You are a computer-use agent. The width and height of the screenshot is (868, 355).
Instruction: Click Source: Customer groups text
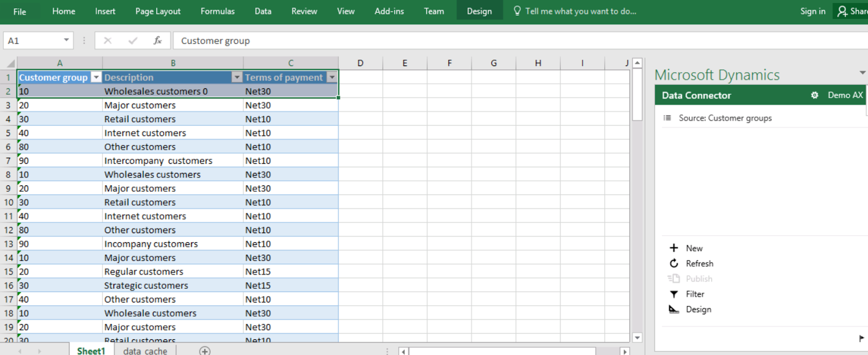point(725,118)
